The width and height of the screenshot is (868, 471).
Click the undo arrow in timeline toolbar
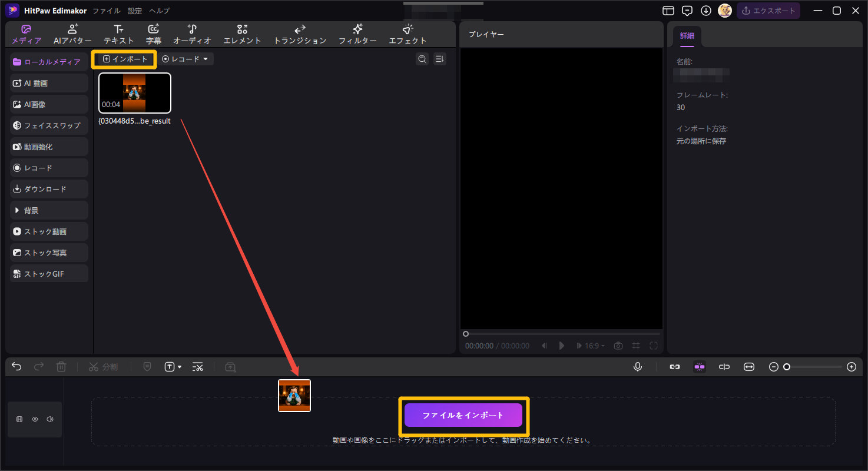point(16,367)
